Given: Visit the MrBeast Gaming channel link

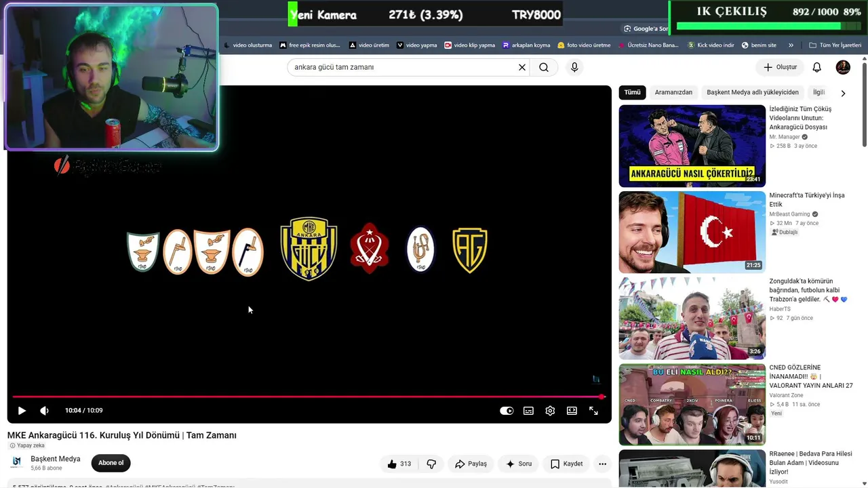Looking at the screenshot, I should (x=789, y=214).
